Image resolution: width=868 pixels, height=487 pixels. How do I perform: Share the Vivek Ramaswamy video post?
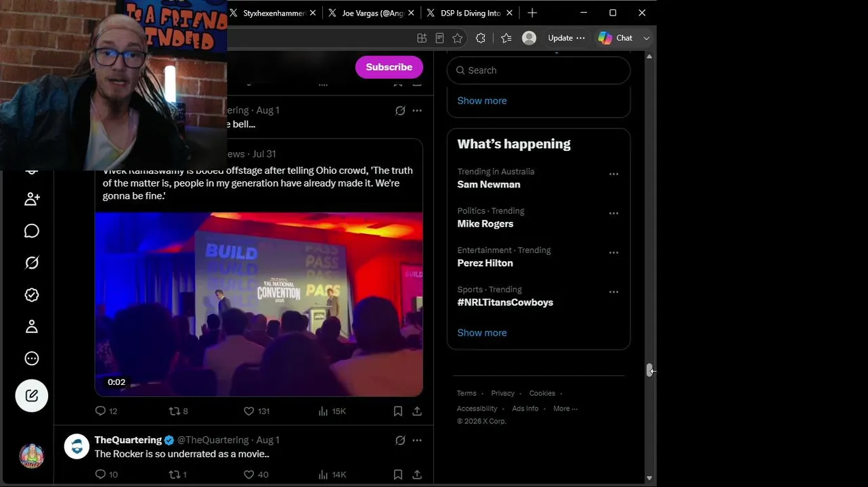click(417, 411)
